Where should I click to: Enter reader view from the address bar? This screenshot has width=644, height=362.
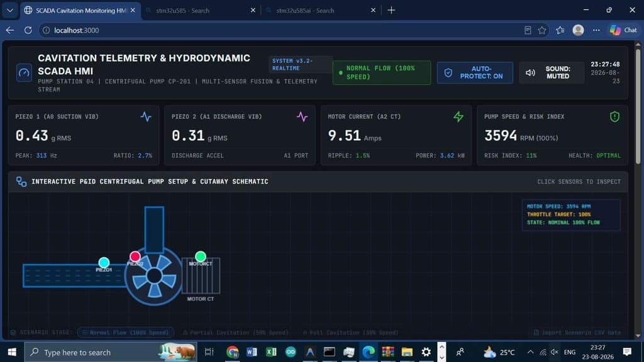pyautogui.click(x=528, y=30)
